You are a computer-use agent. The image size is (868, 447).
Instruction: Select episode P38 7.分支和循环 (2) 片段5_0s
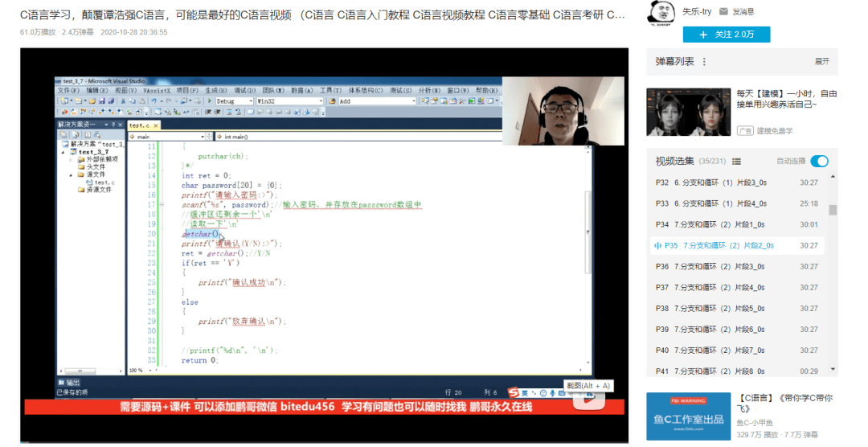click(737, 309)
